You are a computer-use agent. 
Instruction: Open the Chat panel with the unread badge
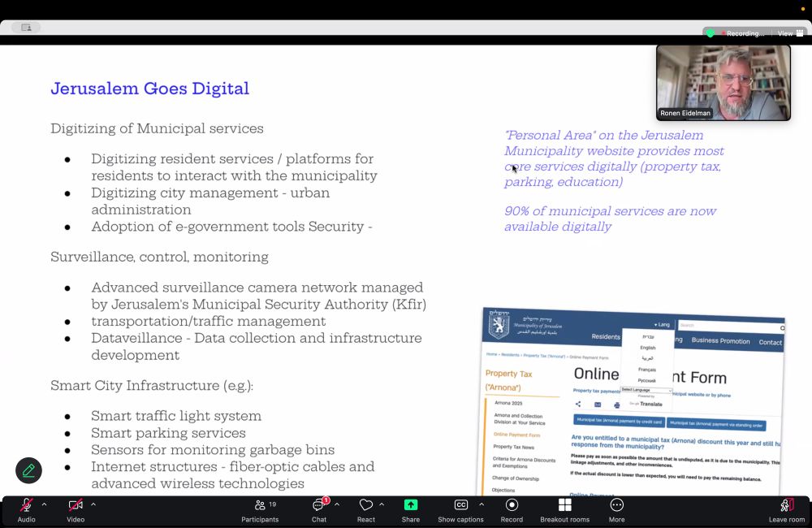coord(319,511)
